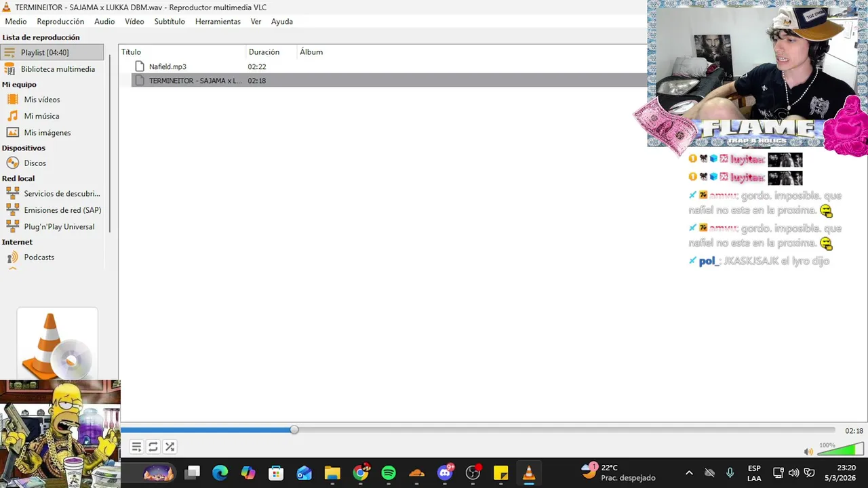868x488 pixels.
Task: Open Sticky Notes from taskbar
Action: click(x=501, y=472)
